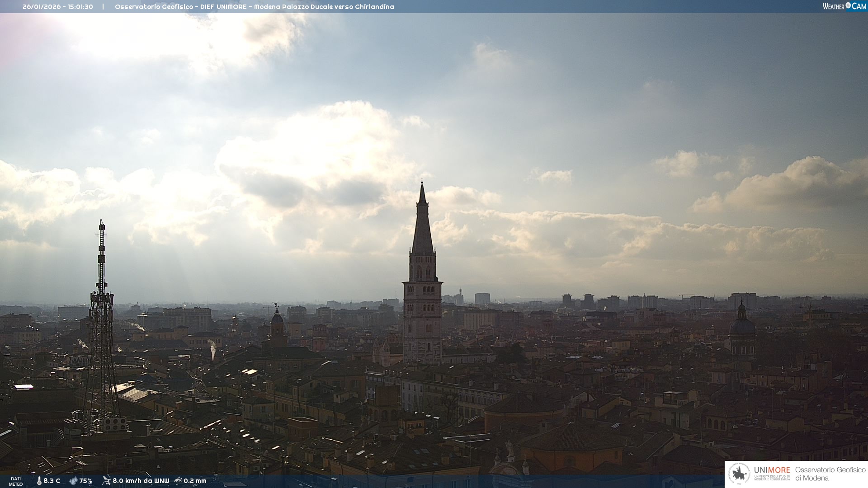Click the anemometer wind speed icon
Image resolution: width=868 pixels, height=488 pixels.
(106, 481)
